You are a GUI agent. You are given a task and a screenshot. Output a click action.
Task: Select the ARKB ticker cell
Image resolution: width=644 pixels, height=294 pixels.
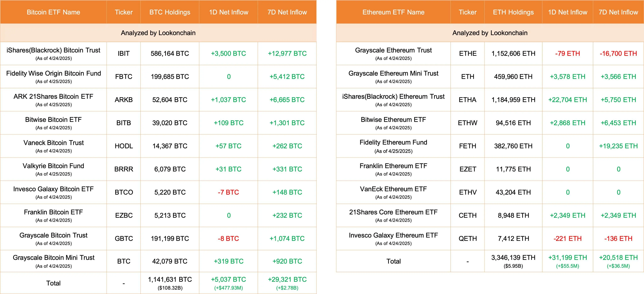[x=123, y=100]
